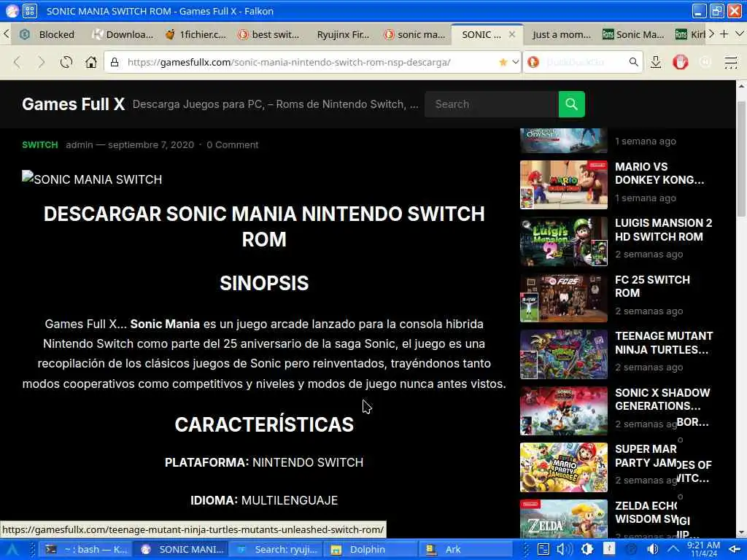Open LUIGIS MANSION 2 HD SWITCH ROM link
Image resolution: width=747 pixels, height=560 pixels.
tap(663, 230)
